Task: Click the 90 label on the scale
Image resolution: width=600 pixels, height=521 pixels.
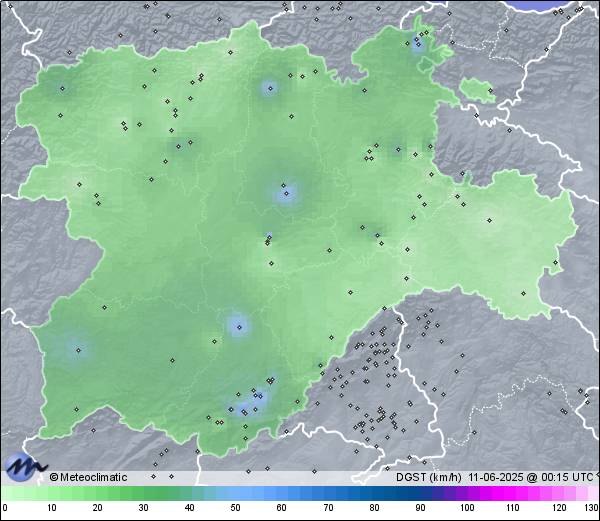Action: pos(421,508)
